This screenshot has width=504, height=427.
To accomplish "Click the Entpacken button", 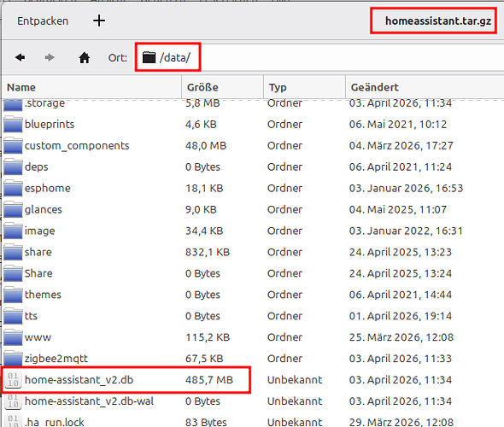I will click(43, 21).
